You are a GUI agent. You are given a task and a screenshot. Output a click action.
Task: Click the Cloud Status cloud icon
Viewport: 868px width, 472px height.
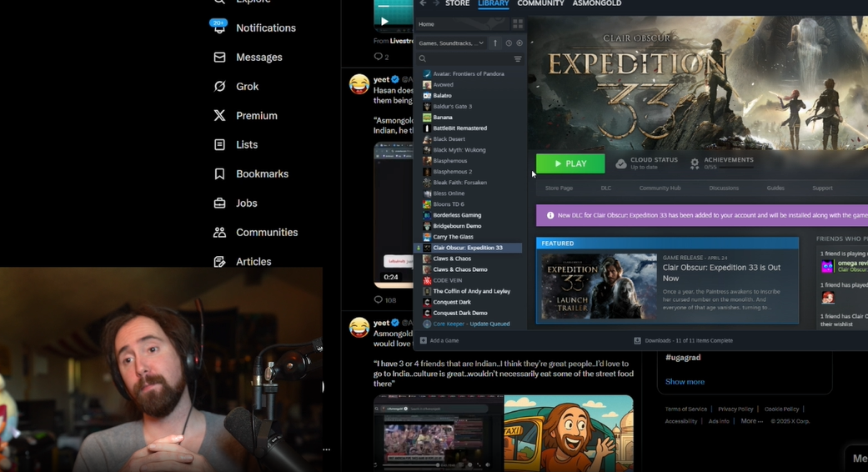pos(621,163)
